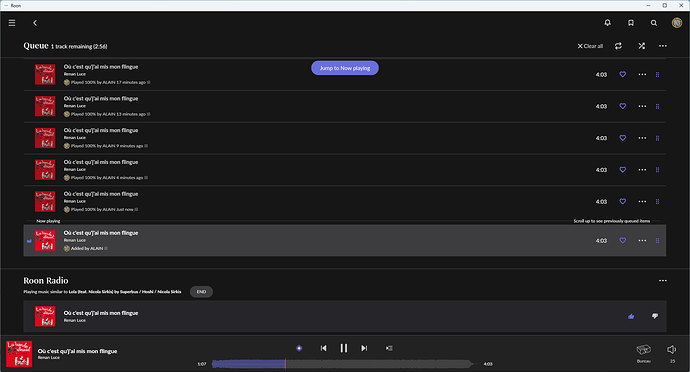Favorite the track played 13 minutes ago
Viewport: 690px width, 372px height.
623,106
